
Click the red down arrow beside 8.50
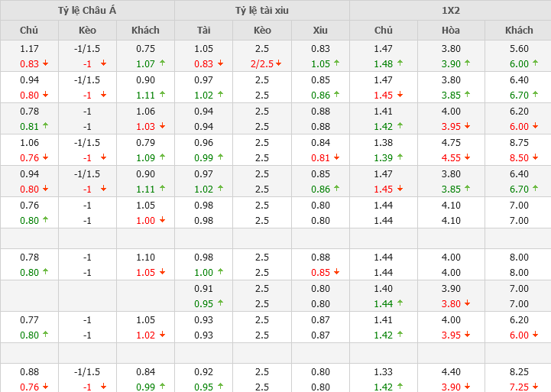click(534, 157)
